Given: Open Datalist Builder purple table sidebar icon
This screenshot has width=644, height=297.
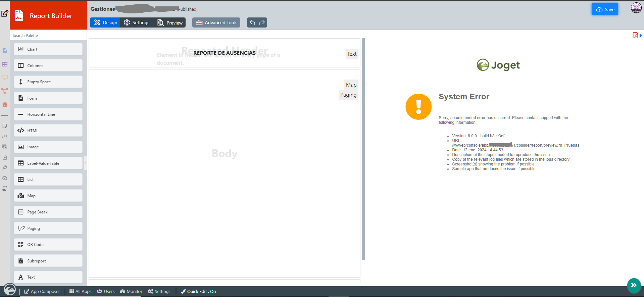Looking at the screenshot, I should [x=5, y=64].
